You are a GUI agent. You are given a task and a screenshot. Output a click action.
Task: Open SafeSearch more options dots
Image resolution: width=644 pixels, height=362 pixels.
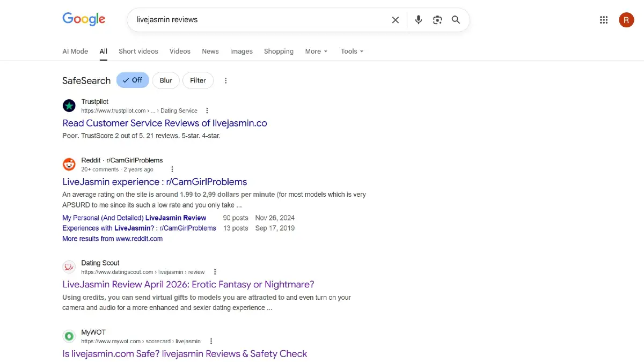point(226,80)
